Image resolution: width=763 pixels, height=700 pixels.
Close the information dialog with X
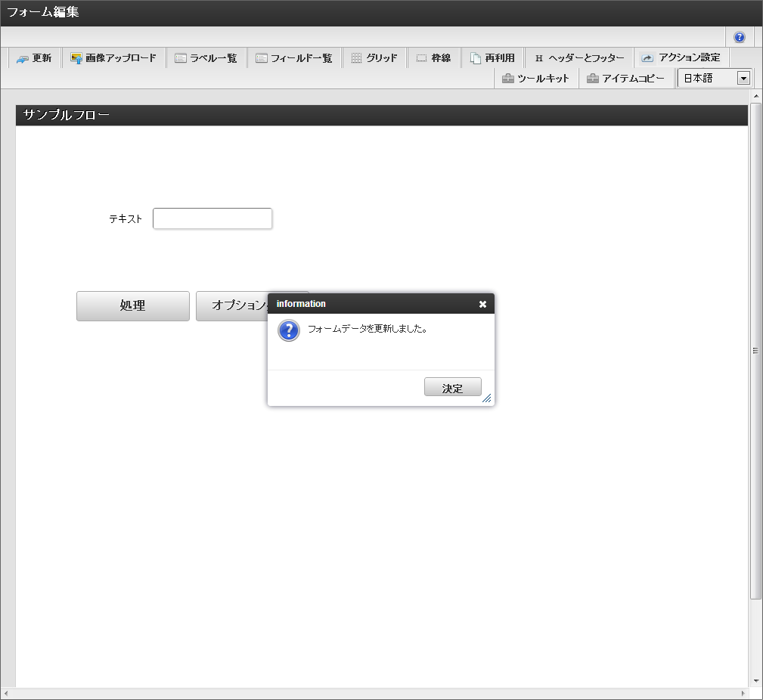[482, 304]
